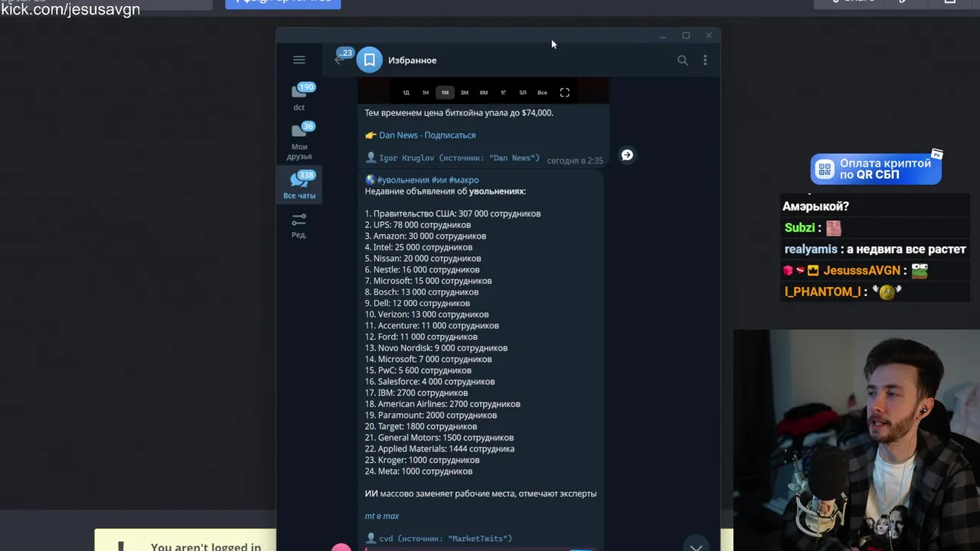This screenshot has height=551, width=980.
Task: Click the 'Intel: 25 000 сотрудников' line
Action: click(x=418, y=247)
